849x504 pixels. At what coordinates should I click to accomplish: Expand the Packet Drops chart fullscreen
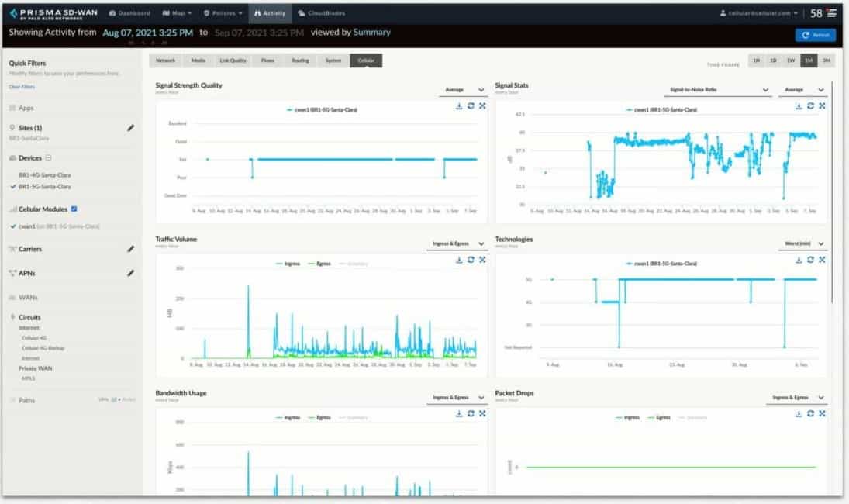822,413
